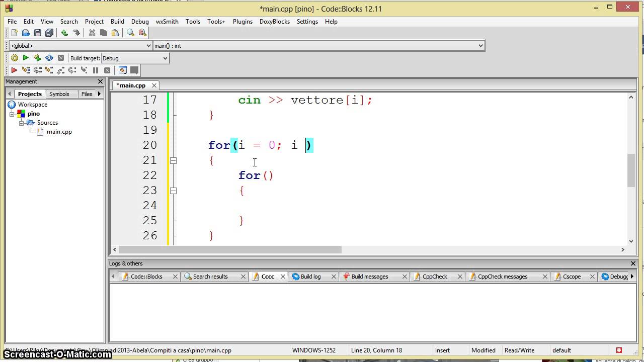Build and run with the gear-and-play icon
Screen dimensions: 644x362
(37, 58)
